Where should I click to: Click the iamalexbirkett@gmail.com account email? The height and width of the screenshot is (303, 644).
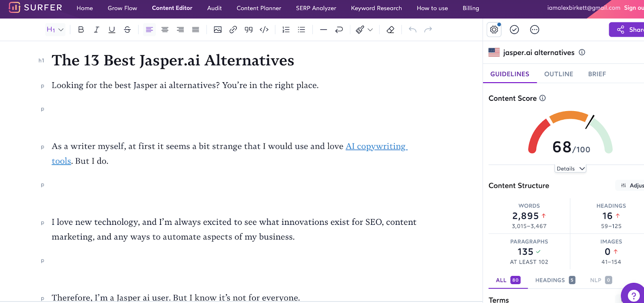pyautogui.click(x=584, y=8)
